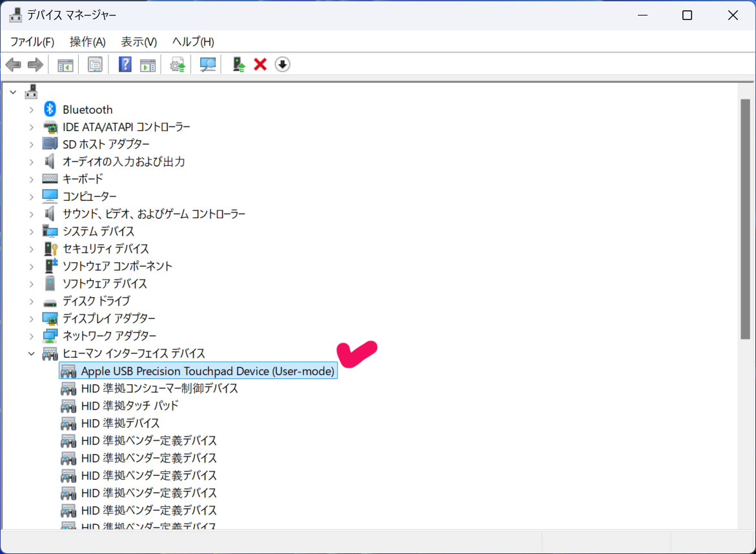The image size is (756, 554).
Task: Open the 表示(V) menu
Action: [139, 42]
